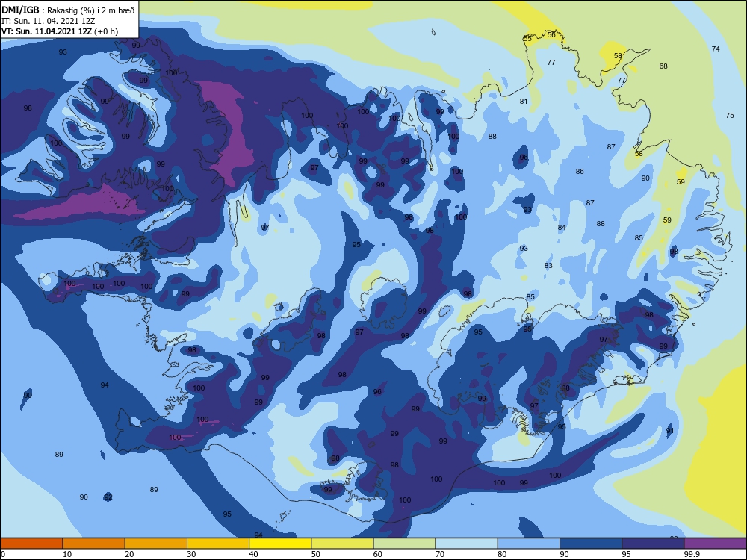Select the 70–80 pale blue legend swatch

466,544
